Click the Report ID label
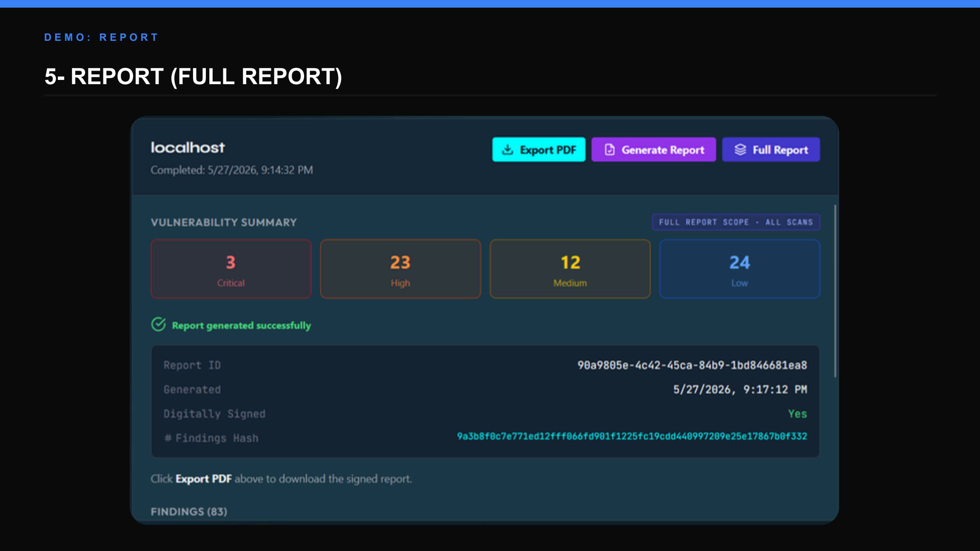 (192, 366)
